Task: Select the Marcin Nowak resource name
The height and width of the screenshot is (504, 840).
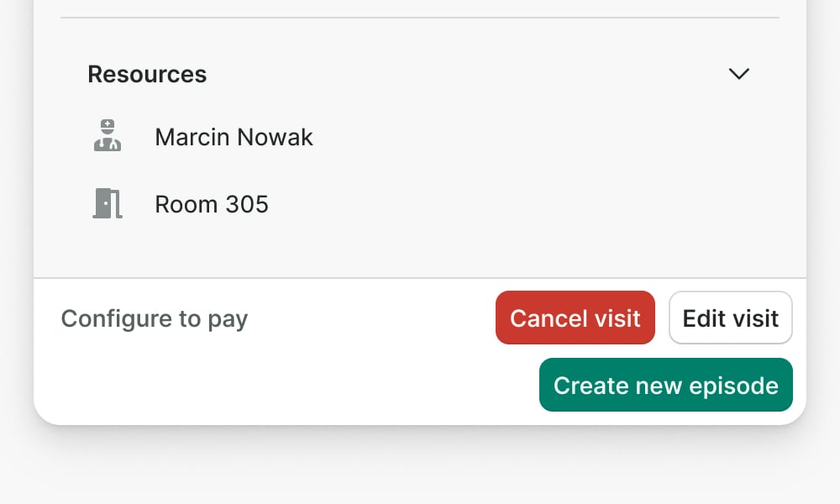Action: pyautogui.click(x=234, y=137)
